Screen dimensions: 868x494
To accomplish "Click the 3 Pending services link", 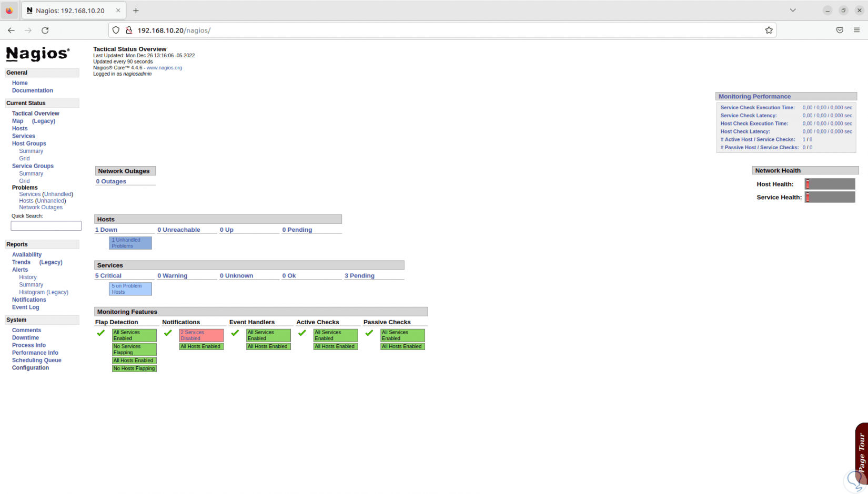I will point(359,276).
